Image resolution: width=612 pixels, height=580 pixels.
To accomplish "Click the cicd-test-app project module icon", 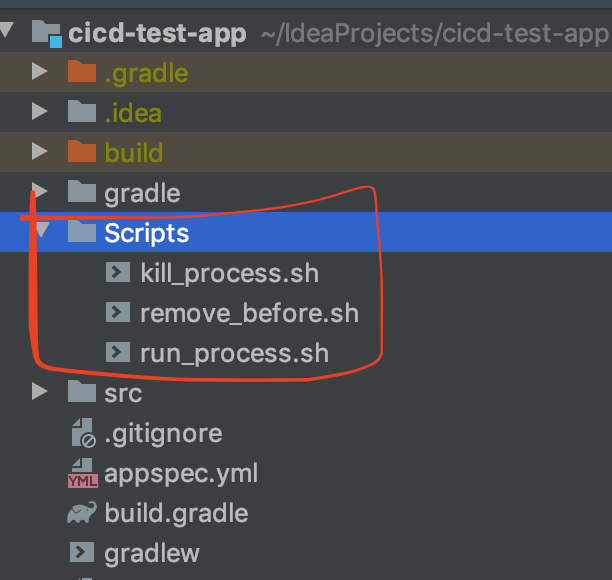I will tap(46, 34).
